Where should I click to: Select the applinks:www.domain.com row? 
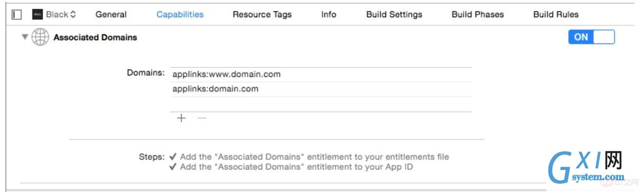coord(321,74)
